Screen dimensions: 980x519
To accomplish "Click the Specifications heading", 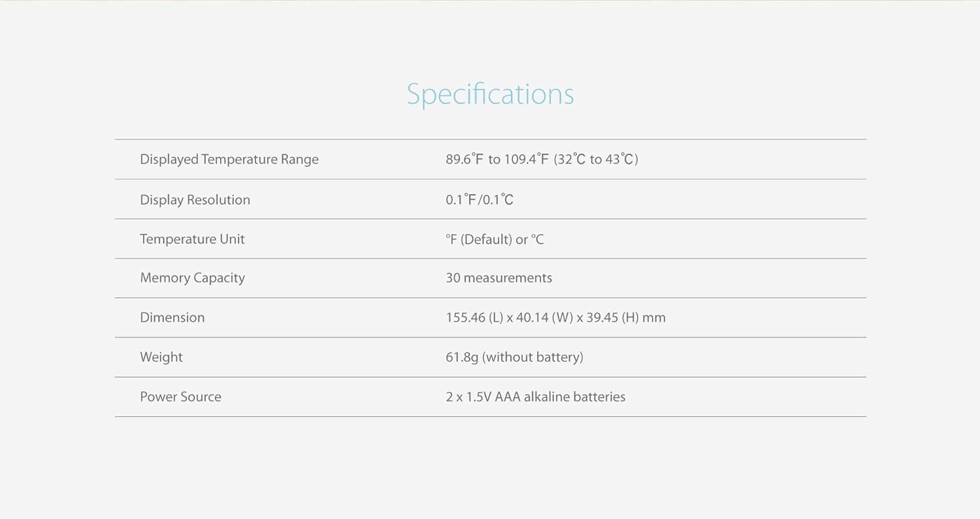I will click(x=490, y=94).
